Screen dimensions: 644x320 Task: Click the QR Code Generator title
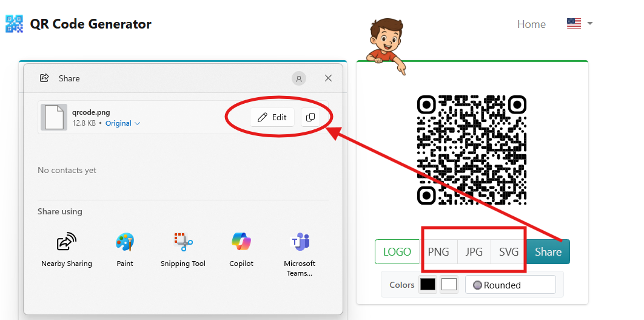91,24
